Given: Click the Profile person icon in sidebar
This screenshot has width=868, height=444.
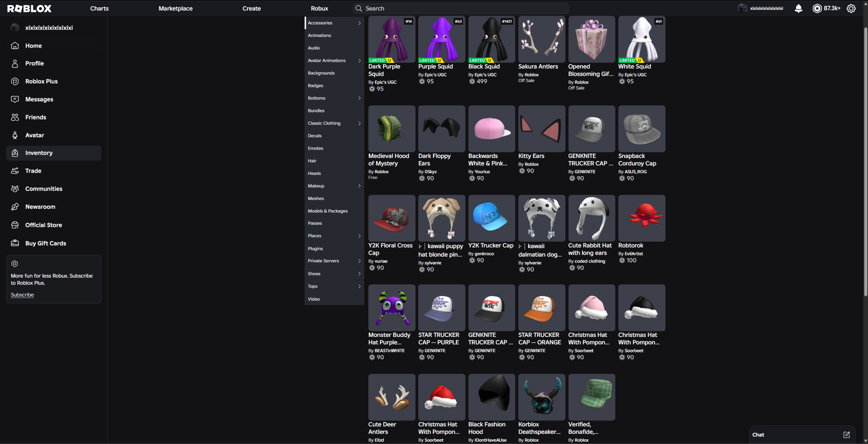Looking at the screenshot, I should tap(15, 63).
